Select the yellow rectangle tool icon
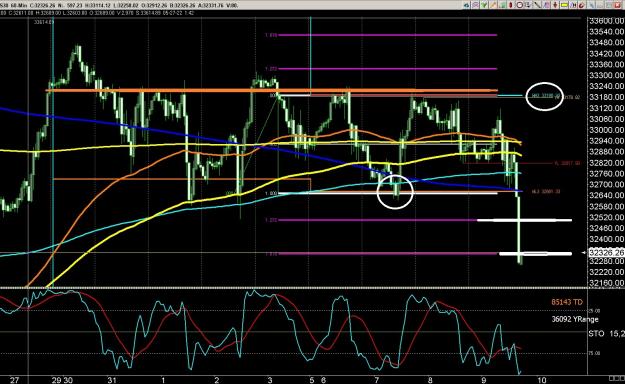 (564, 5)
